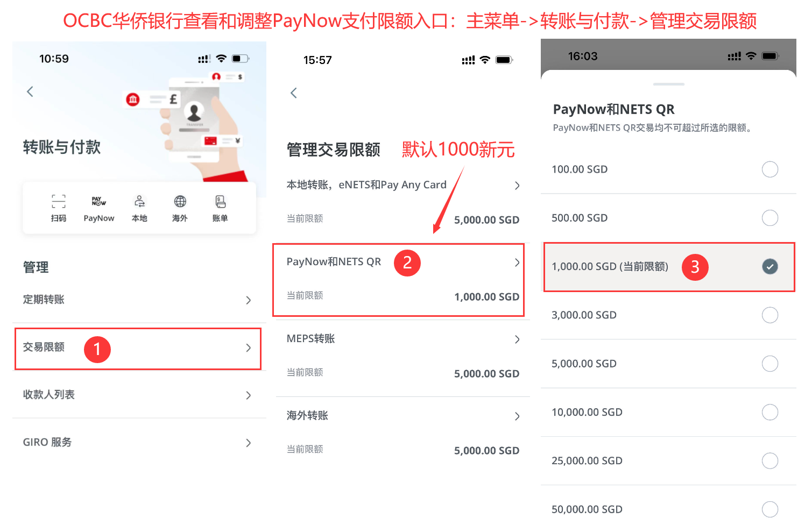Screen dimensions: 805x532
Task: Expand the chevron for PayNow和NETS QR limit
Action: point(517,263)
